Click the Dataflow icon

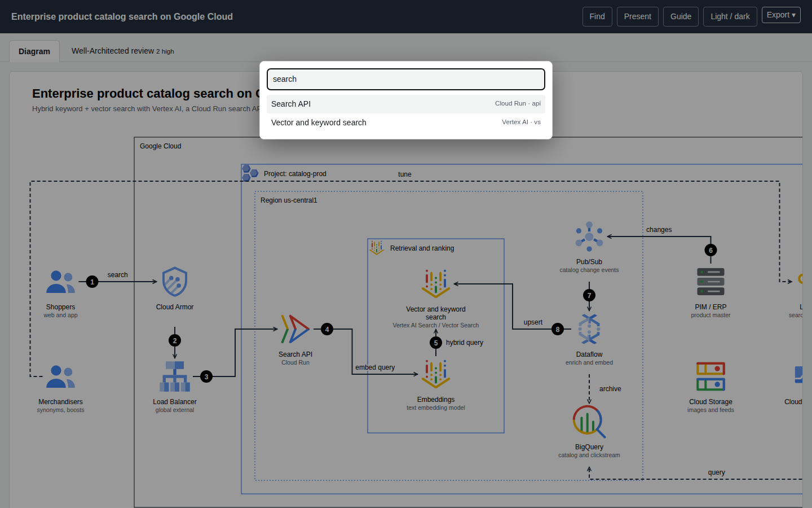coord(589,329)
